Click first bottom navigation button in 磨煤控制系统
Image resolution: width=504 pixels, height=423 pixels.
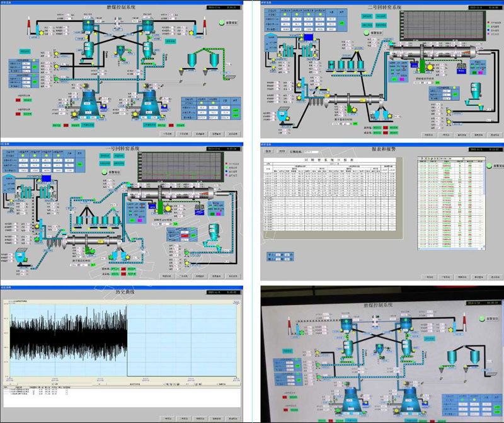[x=167, y=134]
